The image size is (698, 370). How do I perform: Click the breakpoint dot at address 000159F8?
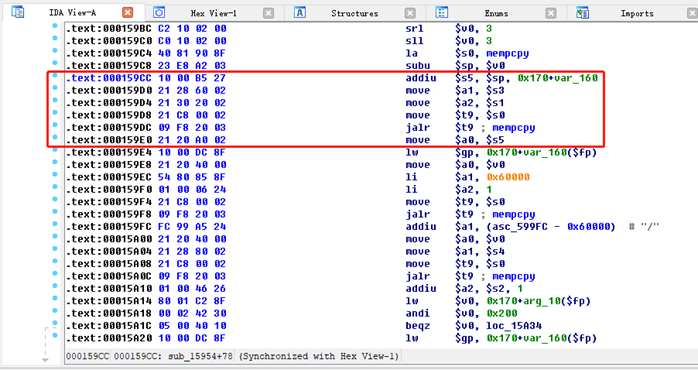point(55,212)
